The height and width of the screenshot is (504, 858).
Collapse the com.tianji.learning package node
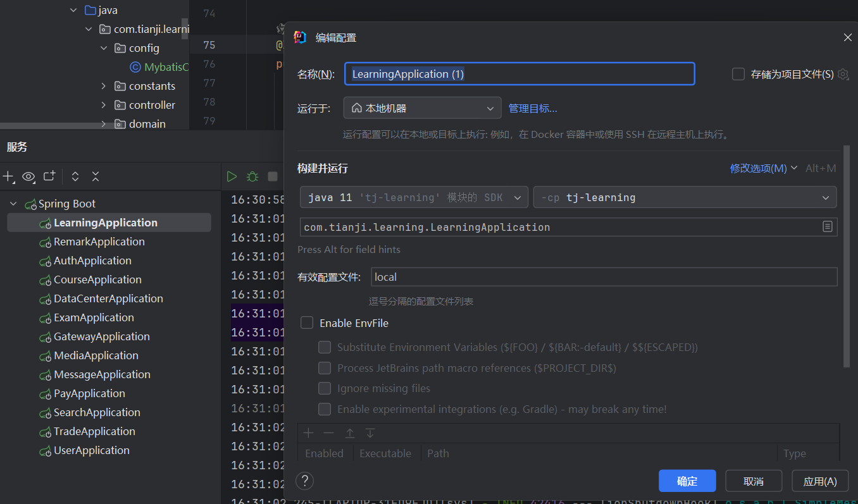89,29
